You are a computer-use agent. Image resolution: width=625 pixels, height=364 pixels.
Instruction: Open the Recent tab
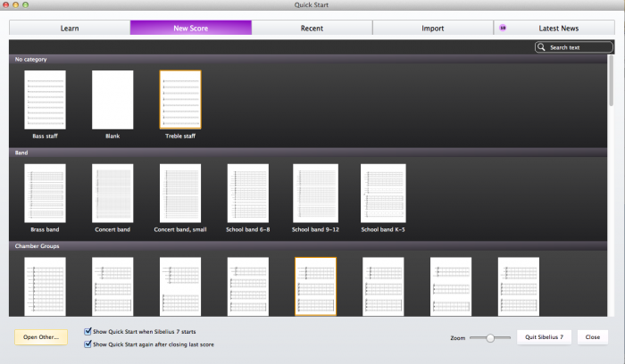pos(312,28)
